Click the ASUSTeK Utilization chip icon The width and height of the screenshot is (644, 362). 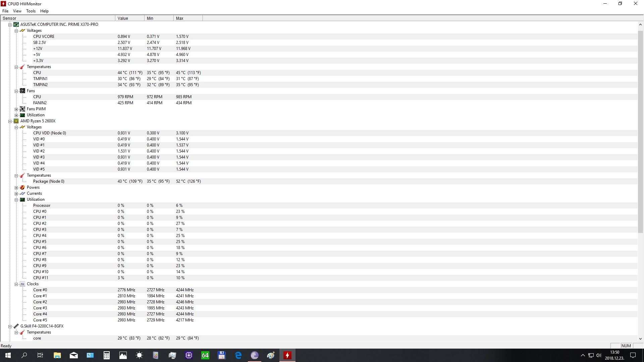tap(22, 115)
